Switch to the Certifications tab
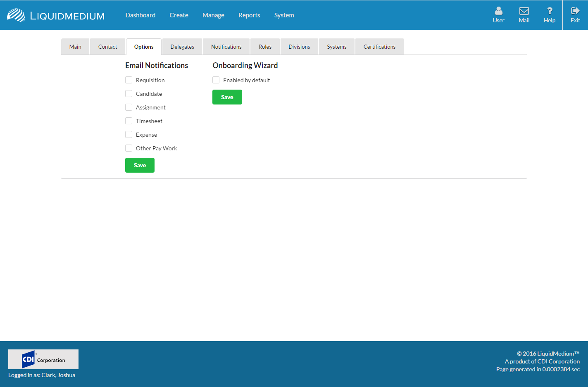The image size is (588, 387). (x=379, y=47)
